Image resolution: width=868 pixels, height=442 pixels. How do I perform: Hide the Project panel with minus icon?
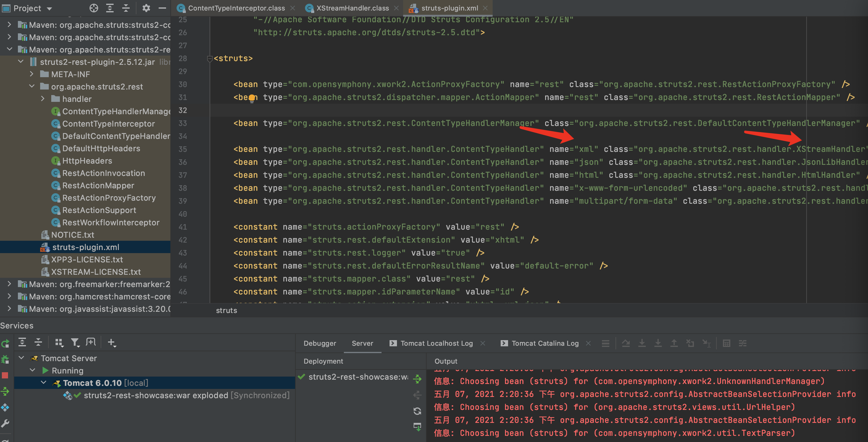pyautogui.click(x=162, y=8)
